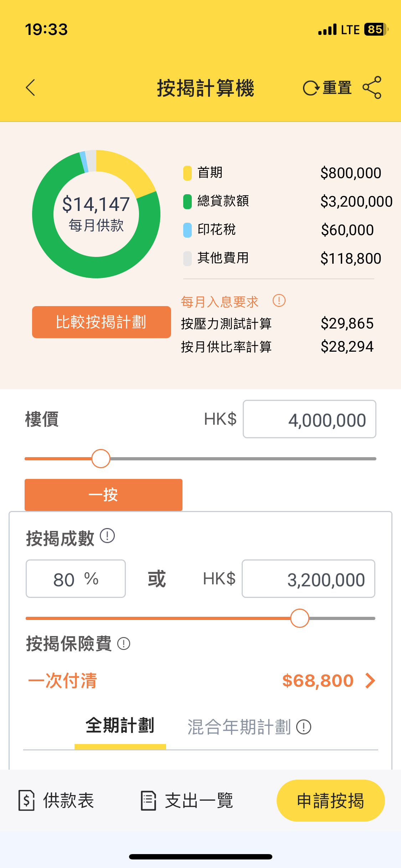Tap the share icon in header
Image resolution: width=401 pixels, height=868 pixels.
tap(372, 88)
